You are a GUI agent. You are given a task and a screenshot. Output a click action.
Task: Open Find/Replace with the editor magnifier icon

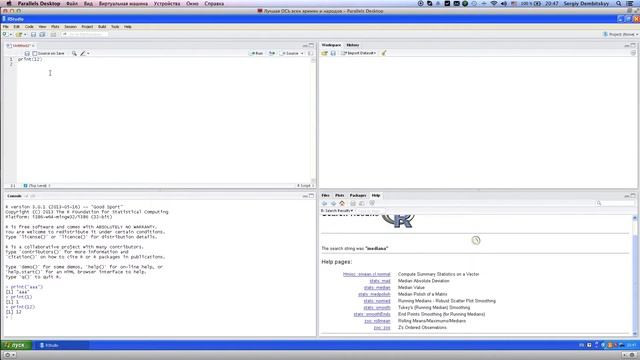[74, 53]
